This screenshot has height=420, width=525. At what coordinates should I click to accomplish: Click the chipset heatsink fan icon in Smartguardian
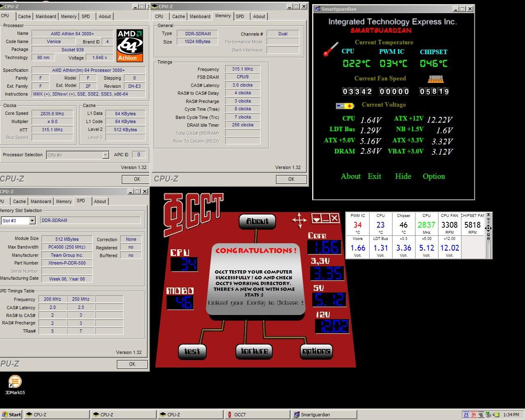pyautogui.click(x=436, y=79)
